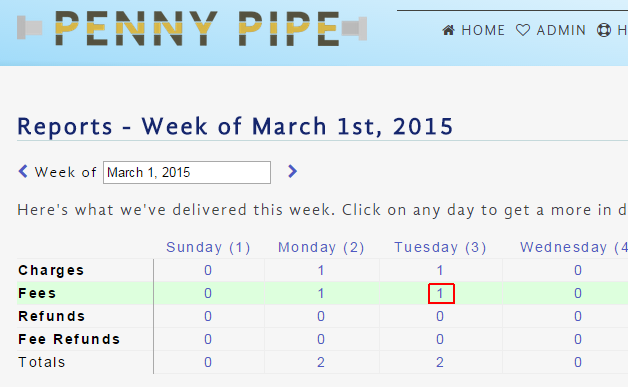Click Tuesday's Totals value
Image resolution: width=628 pixels, height=387 pixels.
pyautogui.click(x=440, y=362)
